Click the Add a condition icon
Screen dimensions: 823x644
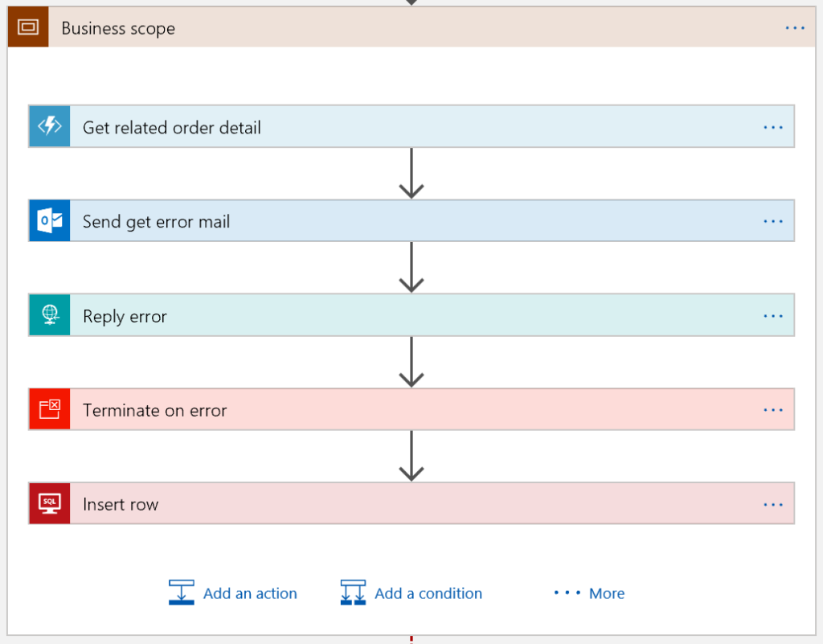coord(354,593)
